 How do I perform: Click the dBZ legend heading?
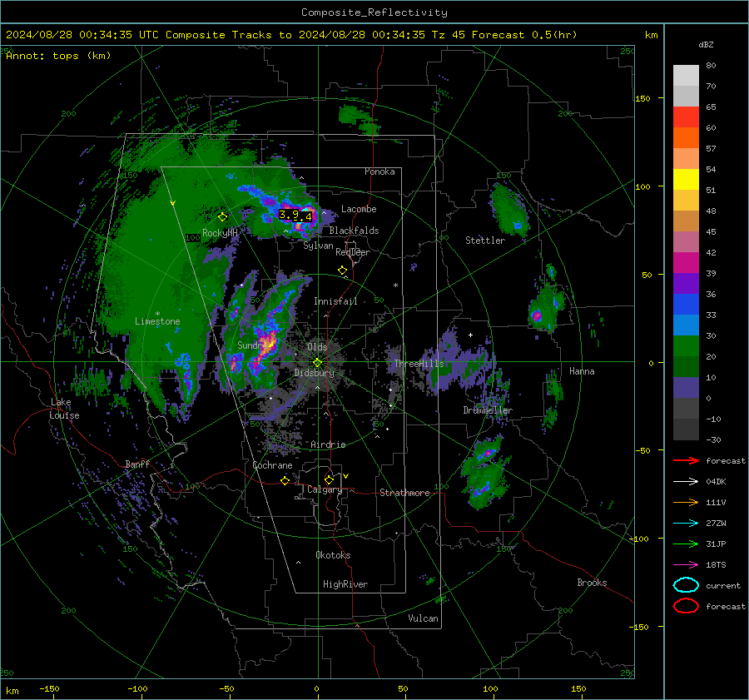(706, 44)
